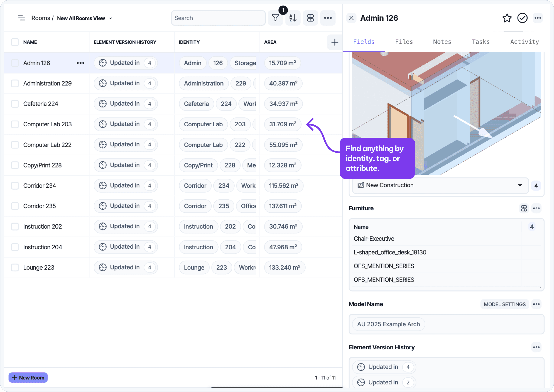
Task: Select the Computer Lab 203 row checkbox
Action: [x=15, y=124]
